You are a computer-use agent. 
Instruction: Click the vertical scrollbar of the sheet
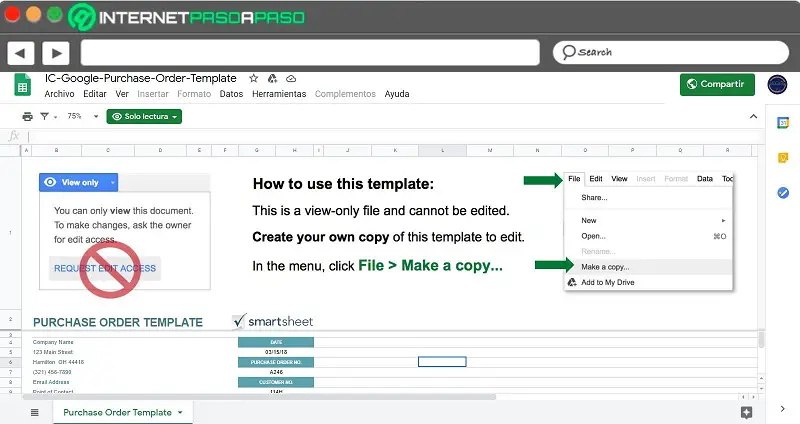[761, 339]
